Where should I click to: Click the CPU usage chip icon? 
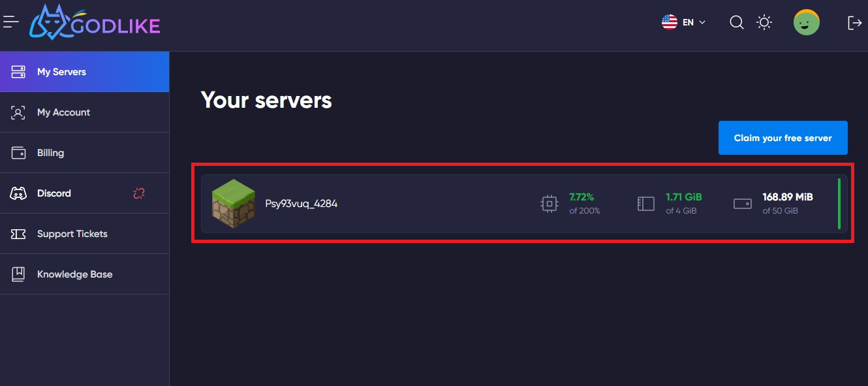tap(550, 204)
